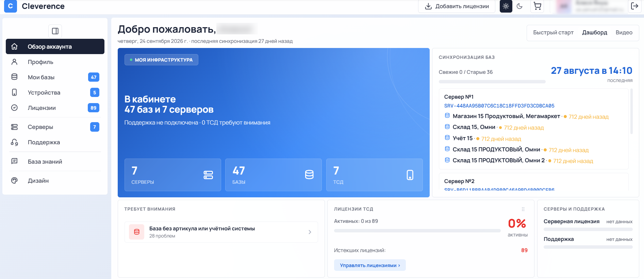Click the 47 badge next to Мои базы
644x279 pixels.
point(94,77)
